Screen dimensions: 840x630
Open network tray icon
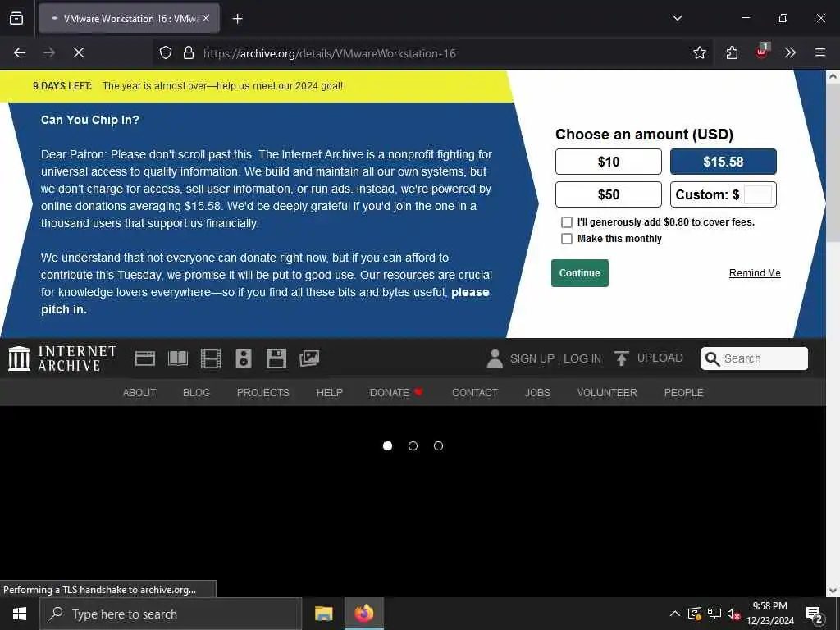click(714, 614)
